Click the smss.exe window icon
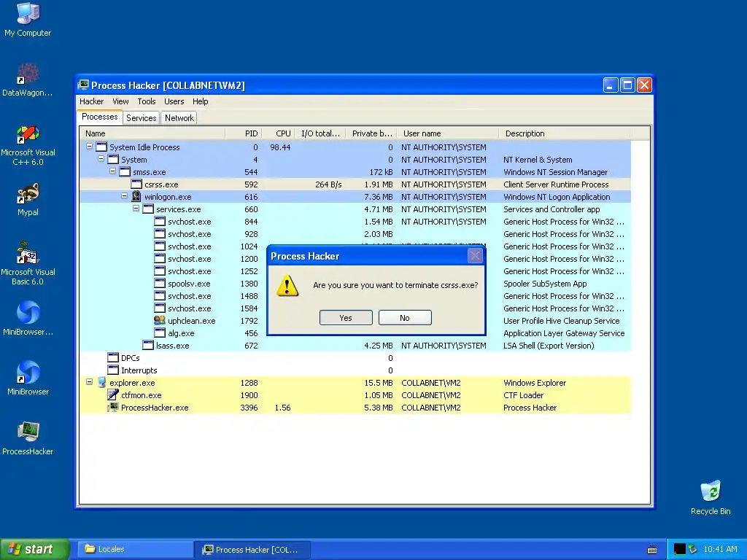Image resolution: width=747 pixels, height=560 pixels. pos(125,171)
